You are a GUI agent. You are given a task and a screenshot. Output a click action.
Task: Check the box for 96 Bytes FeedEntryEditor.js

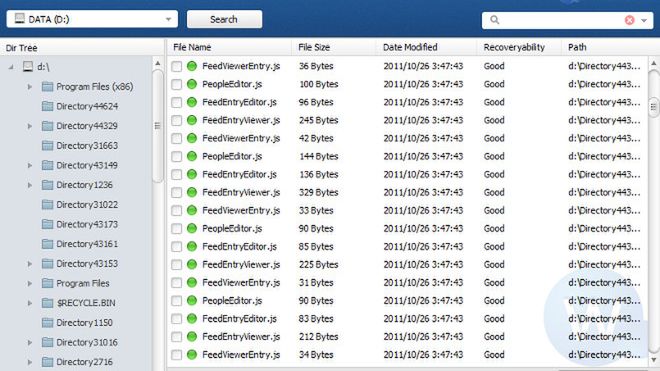(176, 103)
